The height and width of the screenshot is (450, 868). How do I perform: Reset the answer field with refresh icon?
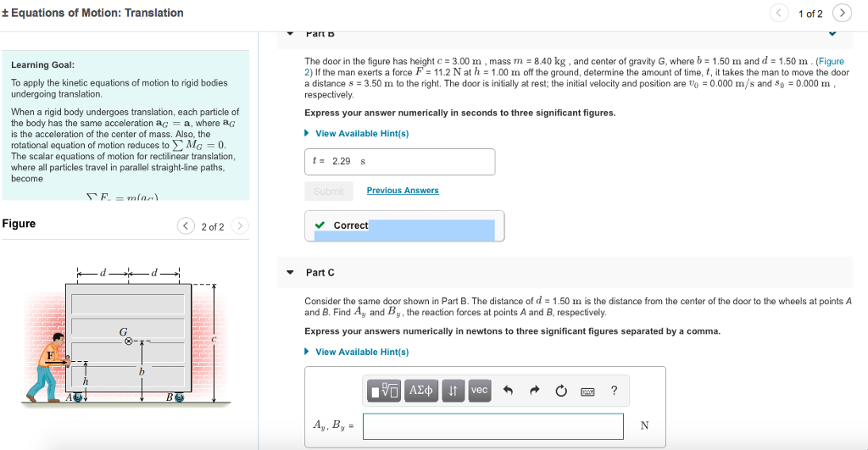tap(561, 391)
